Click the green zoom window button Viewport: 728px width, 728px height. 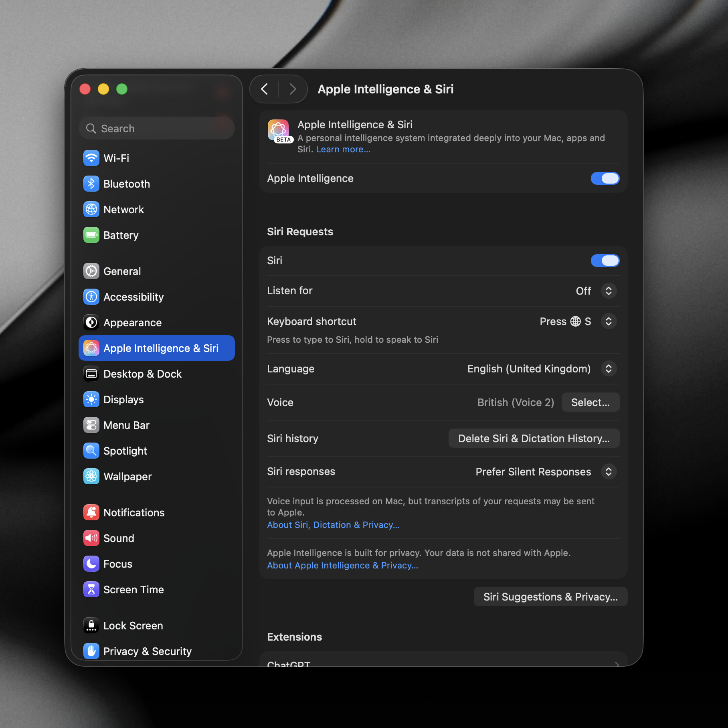(x=122, y=89)
